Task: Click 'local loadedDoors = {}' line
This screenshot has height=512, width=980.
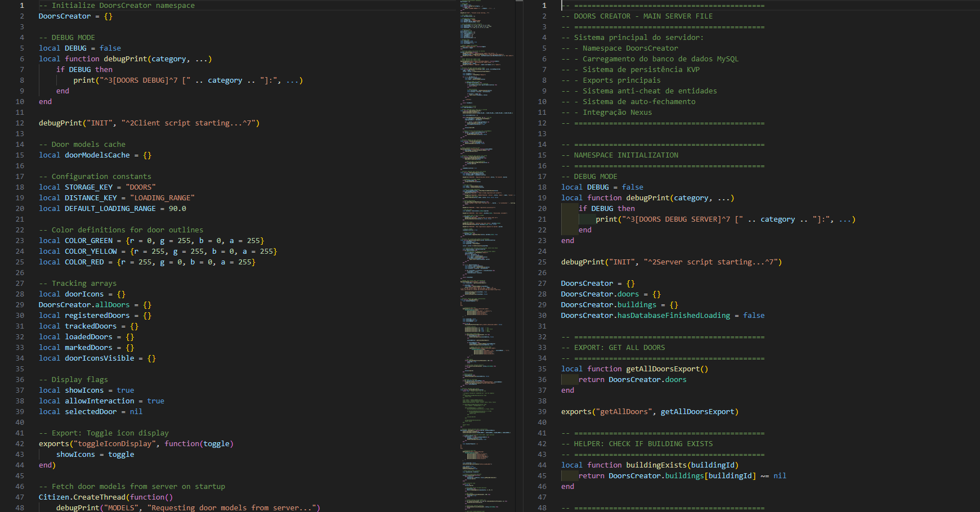Action: pos(87,336)
